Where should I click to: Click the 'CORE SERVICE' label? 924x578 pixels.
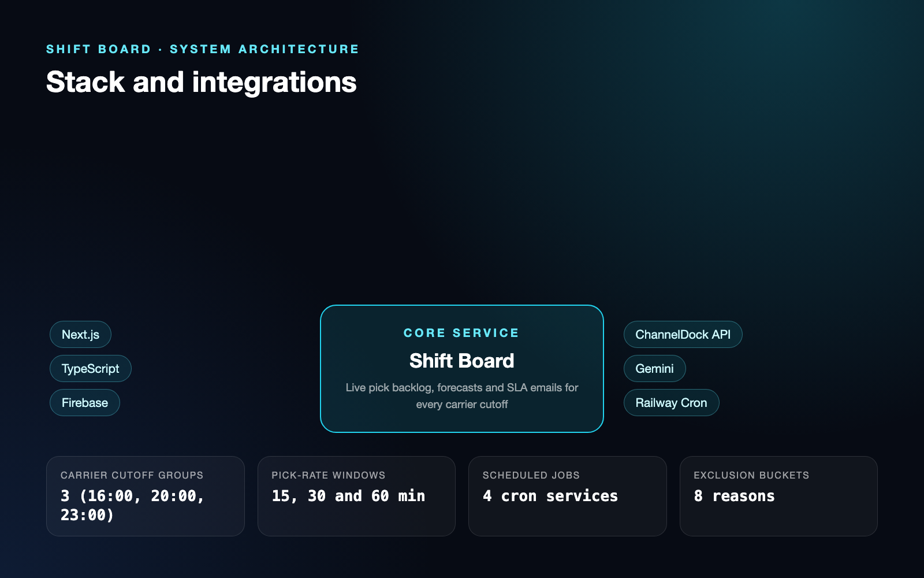[461, 333]
